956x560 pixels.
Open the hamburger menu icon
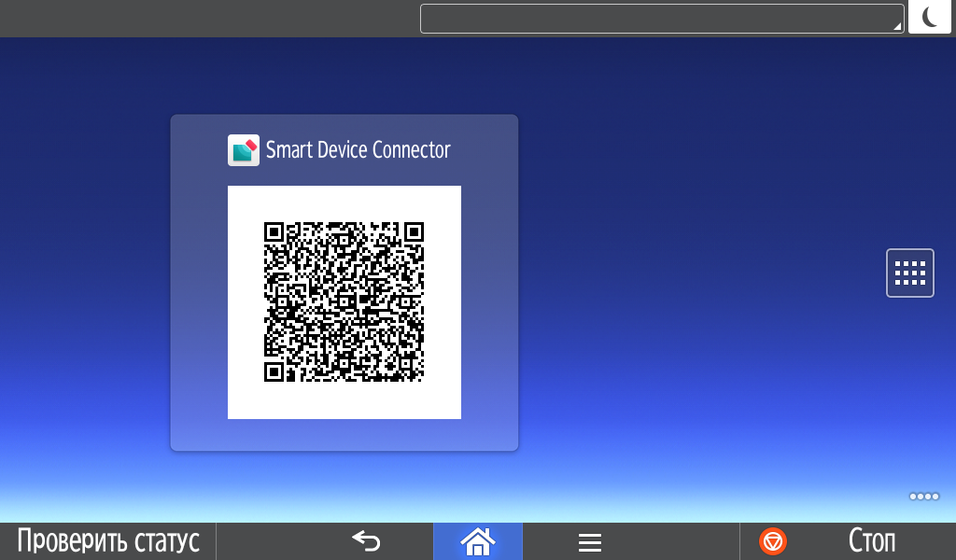pyautogui.click(x=590, y=541)
